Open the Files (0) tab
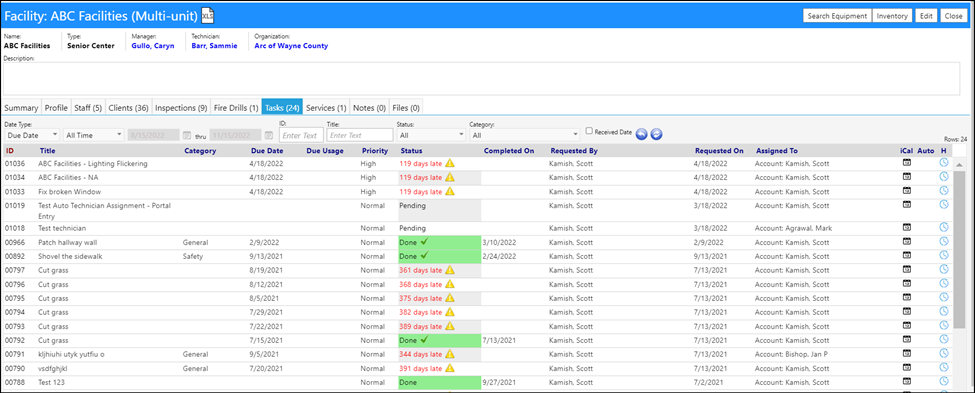 [x=406, y=108]
